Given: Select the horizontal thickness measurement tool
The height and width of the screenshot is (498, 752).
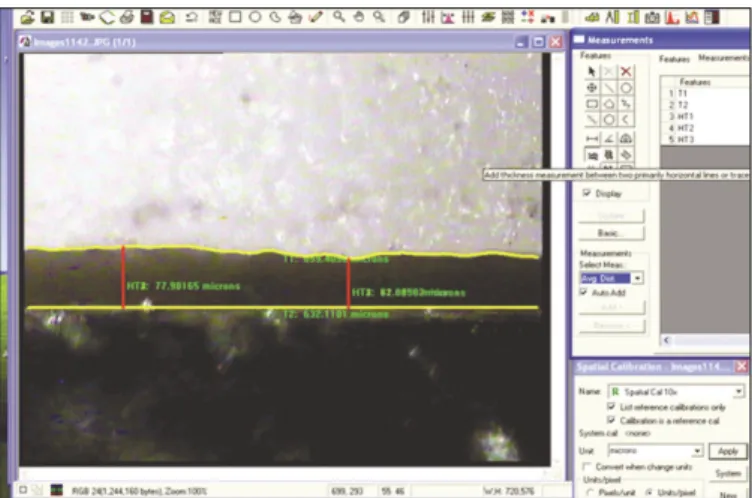Looking at the screenshot, I should pyautogui.click(x=592, y=155).
